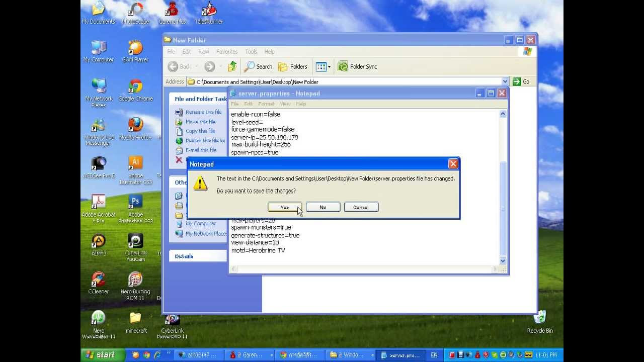Click My Computer link in Other Places
Image resolution: width=644 pixels, height=362 pixels.
coord(200,224)
